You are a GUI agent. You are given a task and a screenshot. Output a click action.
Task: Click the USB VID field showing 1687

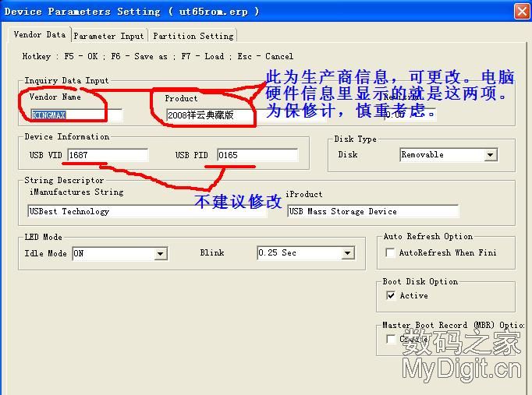point(108,155)
